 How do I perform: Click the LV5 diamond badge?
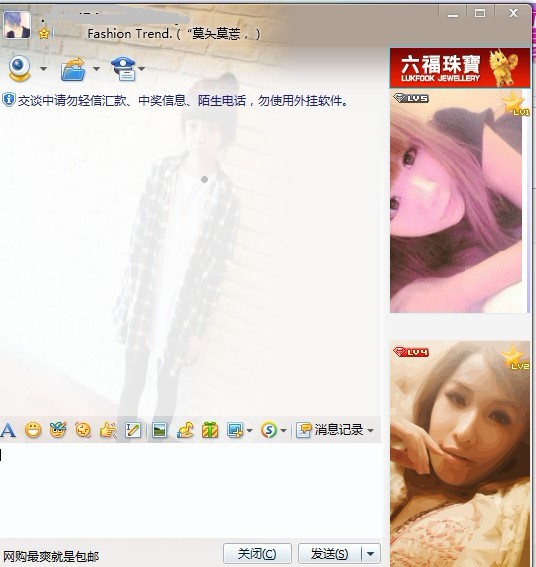[x=411, y=98]
